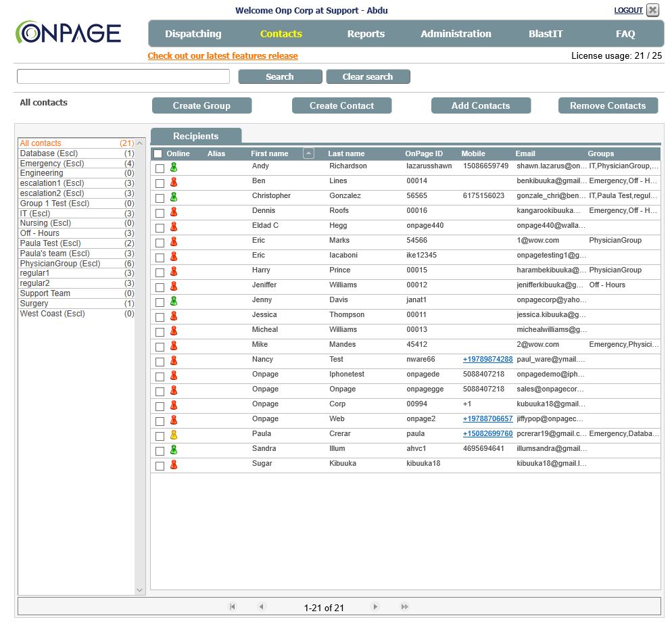Screen dimensions: 672x624
Task: Go to the previous page of results
Action: (x=262, y=606)
